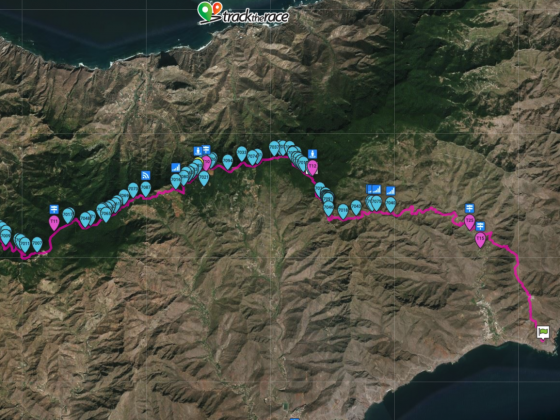Click the signpost icon above T15
Screen dimensions: 560x420
click(x=480, y=226)
